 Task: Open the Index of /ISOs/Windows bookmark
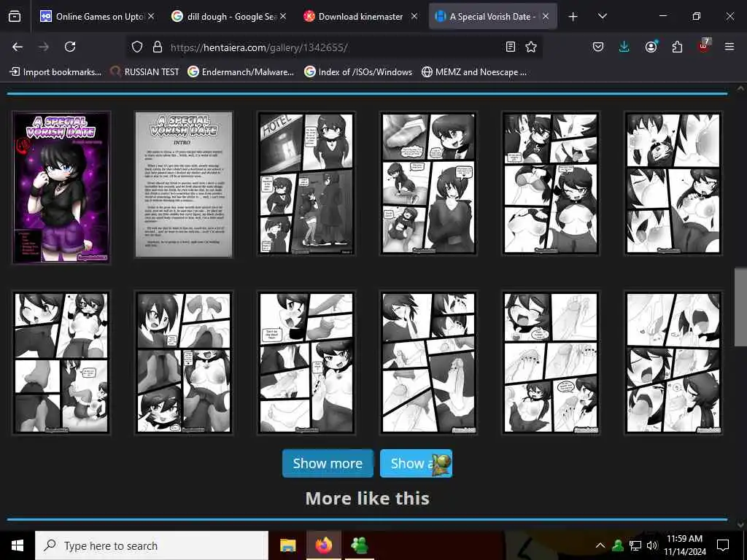click(x=358, y=72)
